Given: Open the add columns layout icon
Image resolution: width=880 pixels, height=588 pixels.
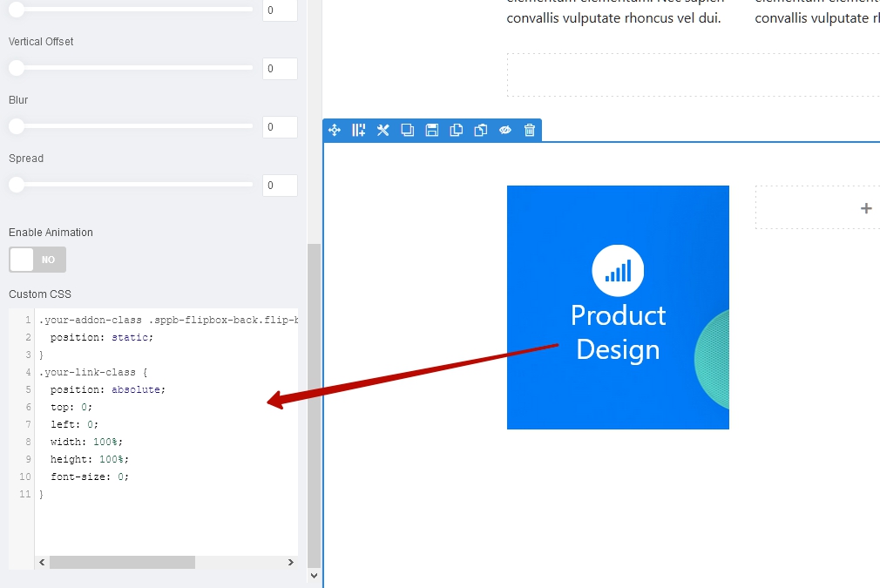Looking at the screenshot, I should 359,131.
